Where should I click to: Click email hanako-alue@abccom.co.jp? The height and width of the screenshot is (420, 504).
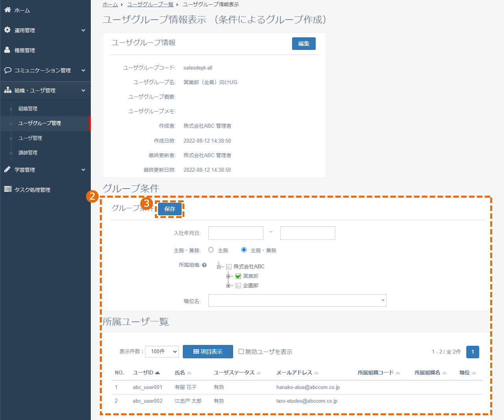click(308, 387)
